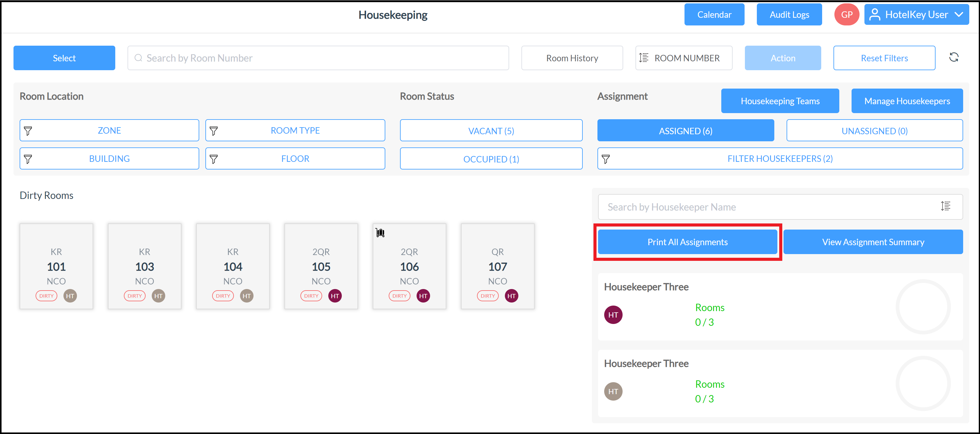
Task: Toggle the OCCUPIED (1) room status filter
Action: point(491,159)
